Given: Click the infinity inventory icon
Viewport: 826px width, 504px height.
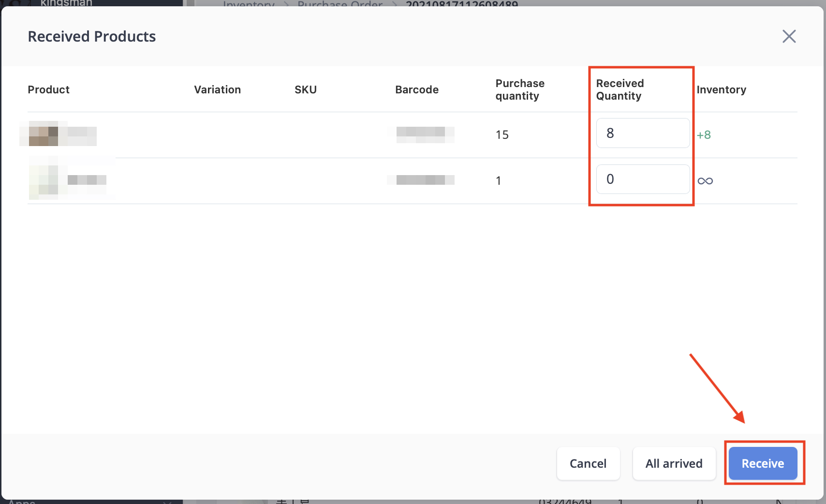Looking at the screenshot, I should pos(705,181).
